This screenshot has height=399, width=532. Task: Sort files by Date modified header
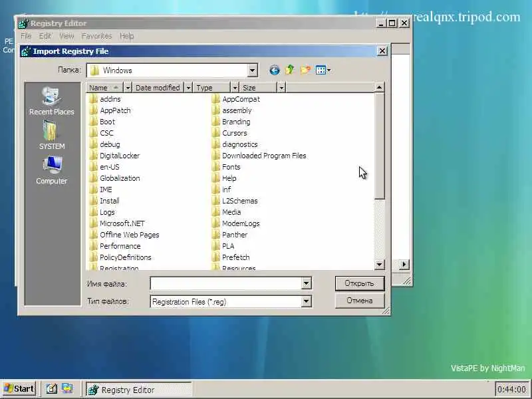pos(158,88)
